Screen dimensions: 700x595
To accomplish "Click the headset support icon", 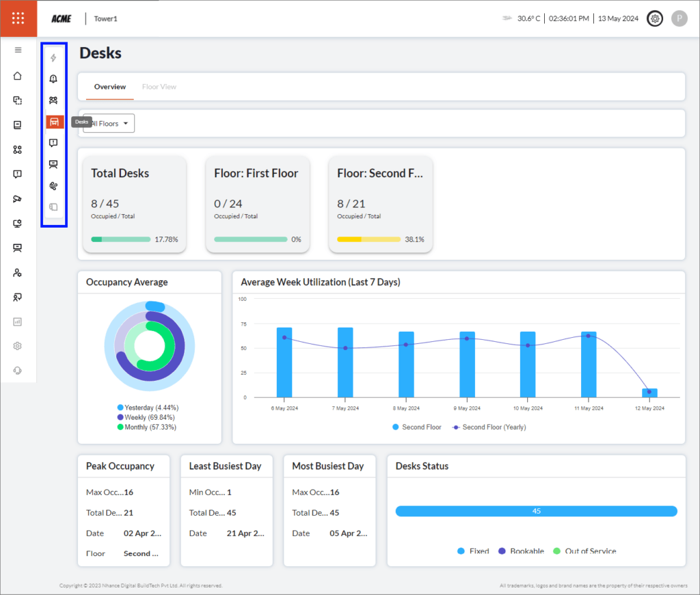I will [x=18, y=370].
